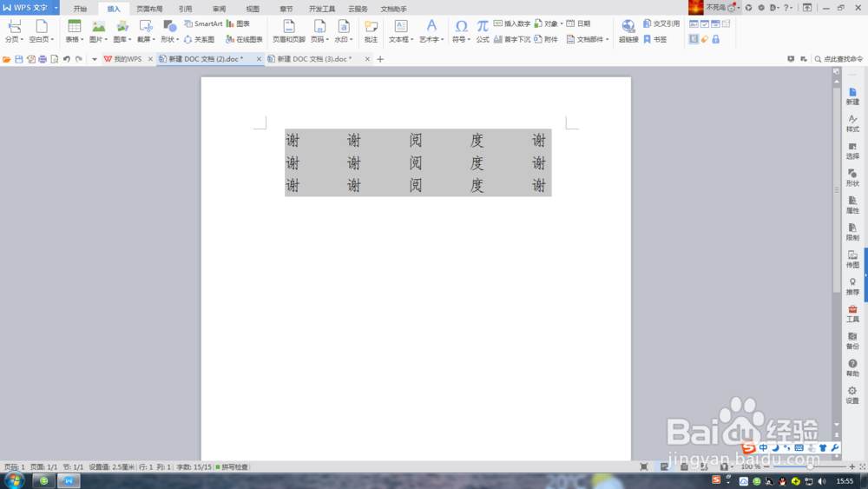Click the save icon in quick access toolbar
Screen dimensions: 868x489
[19, 59]
